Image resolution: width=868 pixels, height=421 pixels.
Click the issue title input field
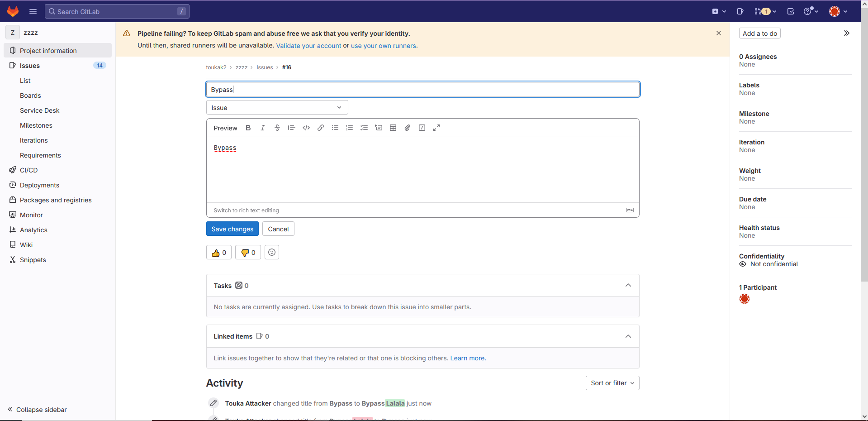click(x=422, y=90)
